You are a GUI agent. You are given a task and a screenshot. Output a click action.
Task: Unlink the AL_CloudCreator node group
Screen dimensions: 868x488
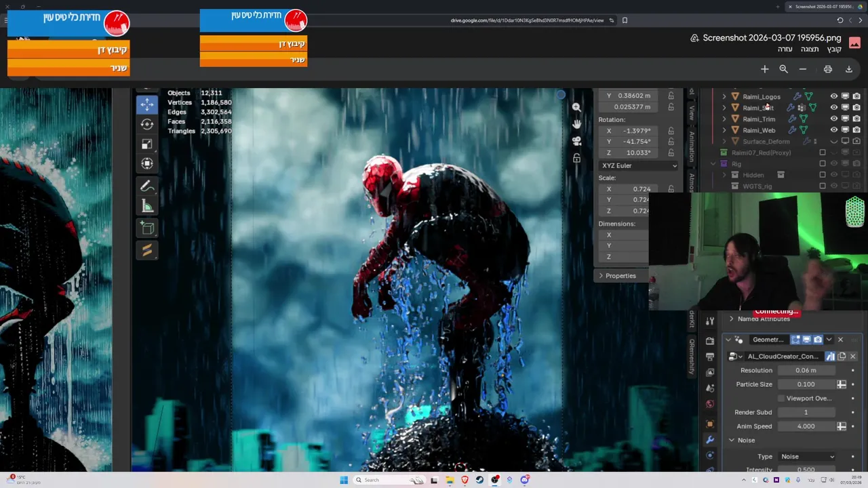pyautogui.click(x=853, y=357)
